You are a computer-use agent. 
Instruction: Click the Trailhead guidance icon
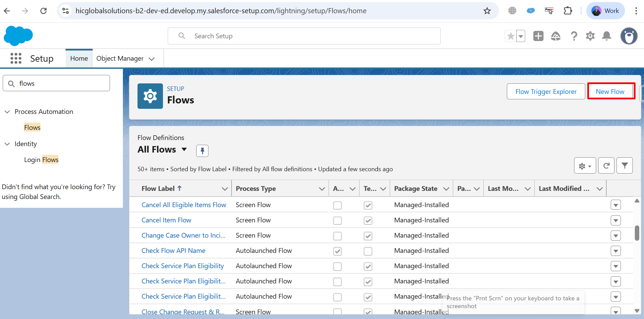click(555, 36)
